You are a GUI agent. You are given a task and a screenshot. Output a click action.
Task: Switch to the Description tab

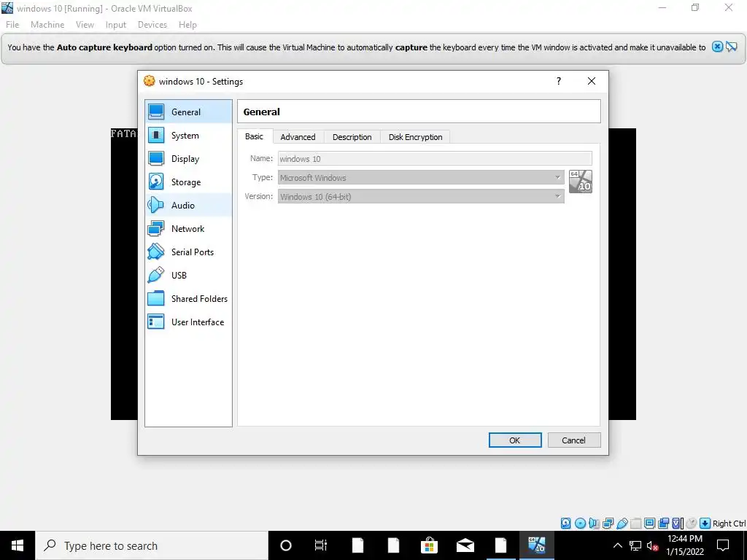point(352,137)
